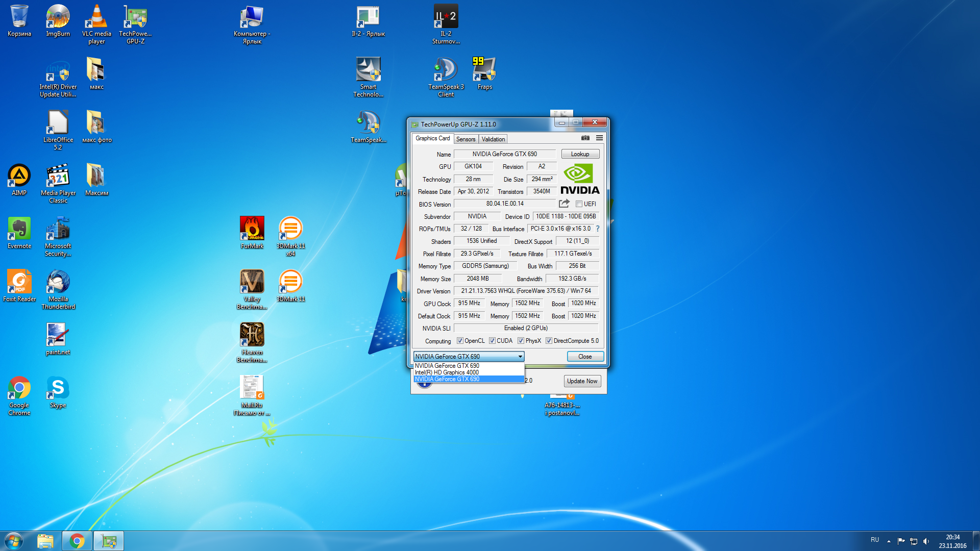
Task: Click the NVIDIA logo image
Action: [580, 179]
